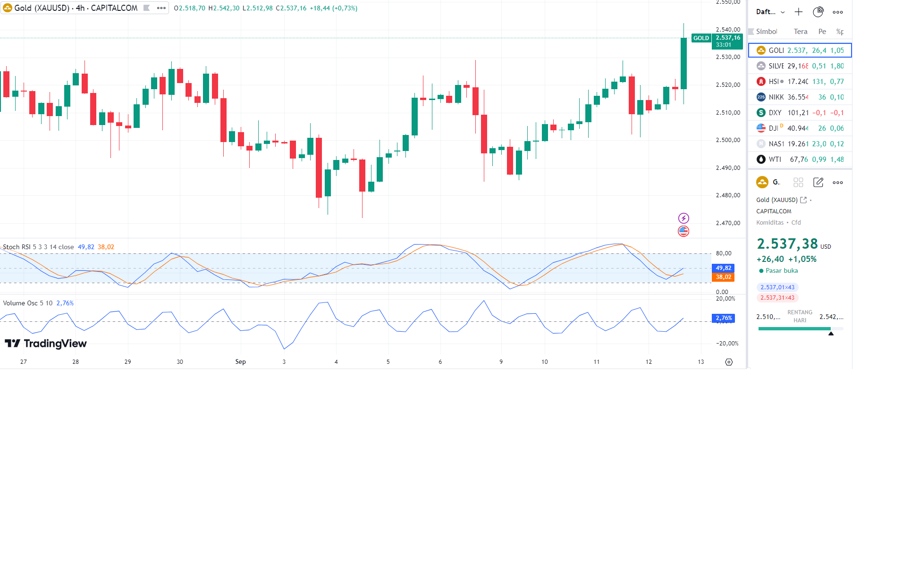This screenshot has height=588, width=911.
Task: Sort watchlist by Simbol column header
Action: [766, 32]
